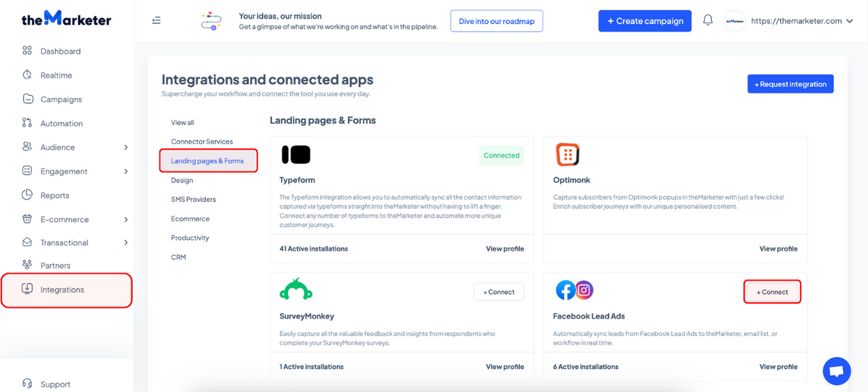868x392 pixels.
Task: Click the SurveyMonkey logo
Action: click(296, 289)
